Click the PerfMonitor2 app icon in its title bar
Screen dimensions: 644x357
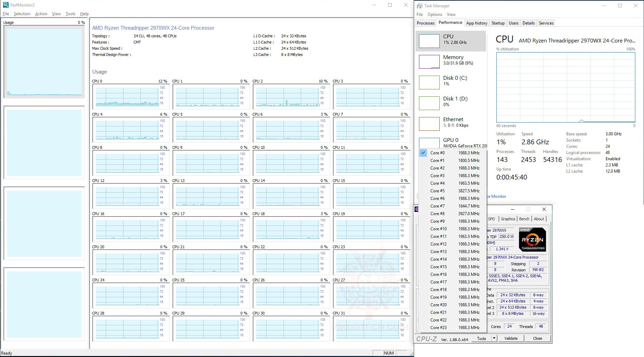click(6, 5)
